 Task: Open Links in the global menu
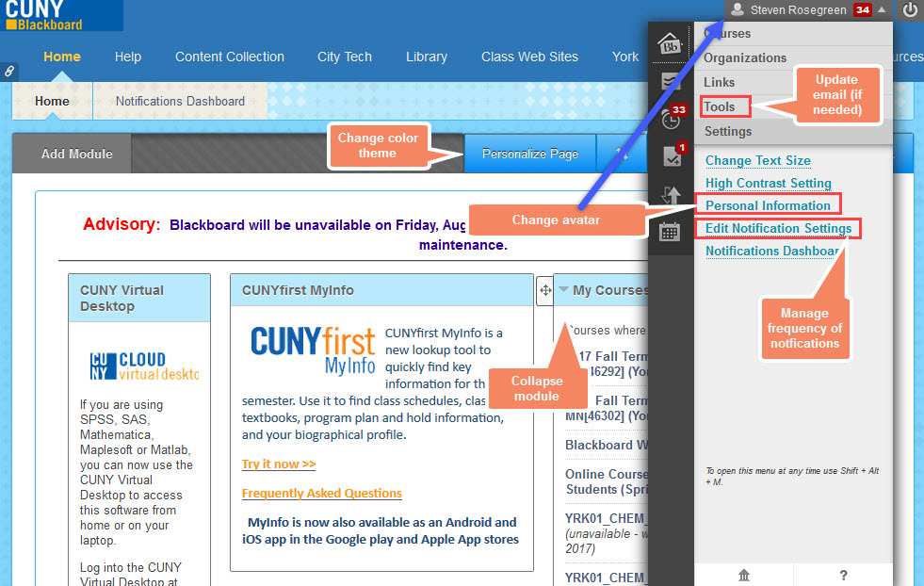(x=719, y=82)
